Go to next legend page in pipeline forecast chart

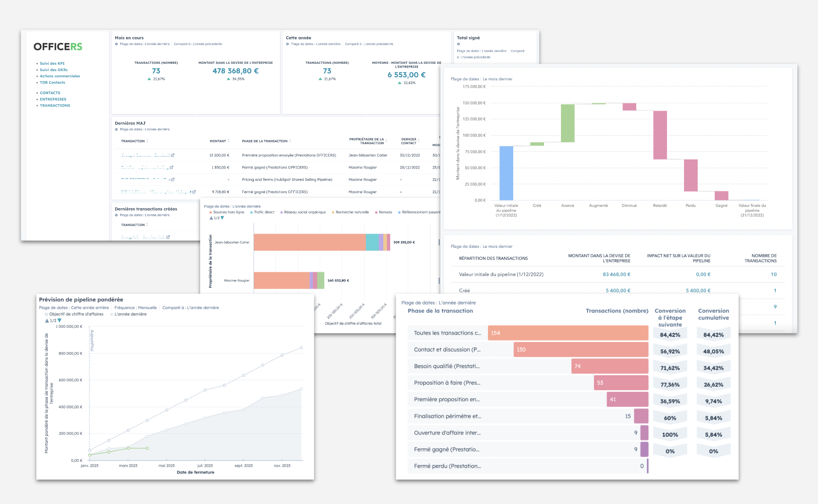point(59,320)
